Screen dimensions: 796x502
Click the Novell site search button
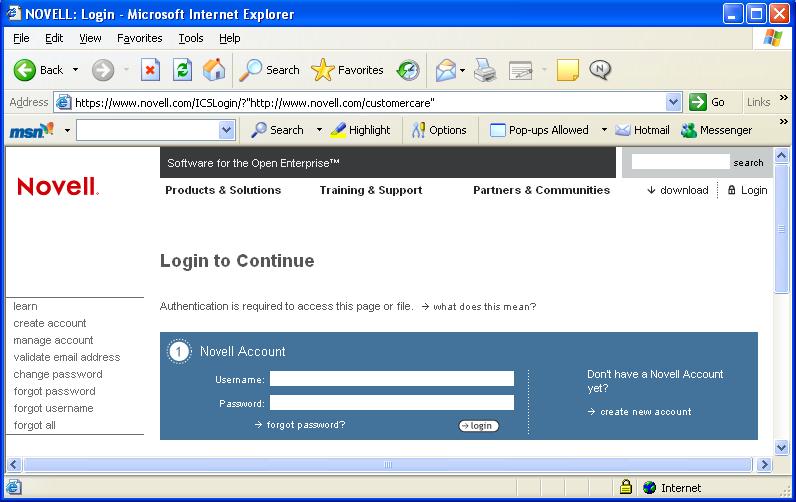click(748, 162)
